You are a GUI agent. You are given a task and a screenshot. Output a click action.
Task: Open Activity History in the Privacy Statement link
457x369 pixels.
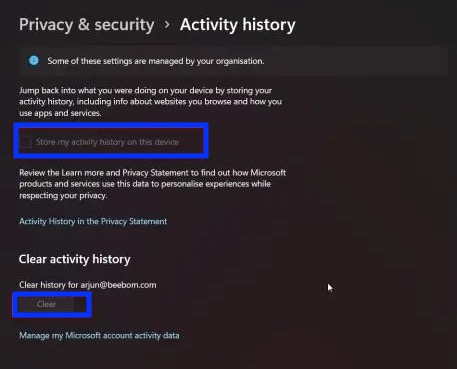click(93, 221)
